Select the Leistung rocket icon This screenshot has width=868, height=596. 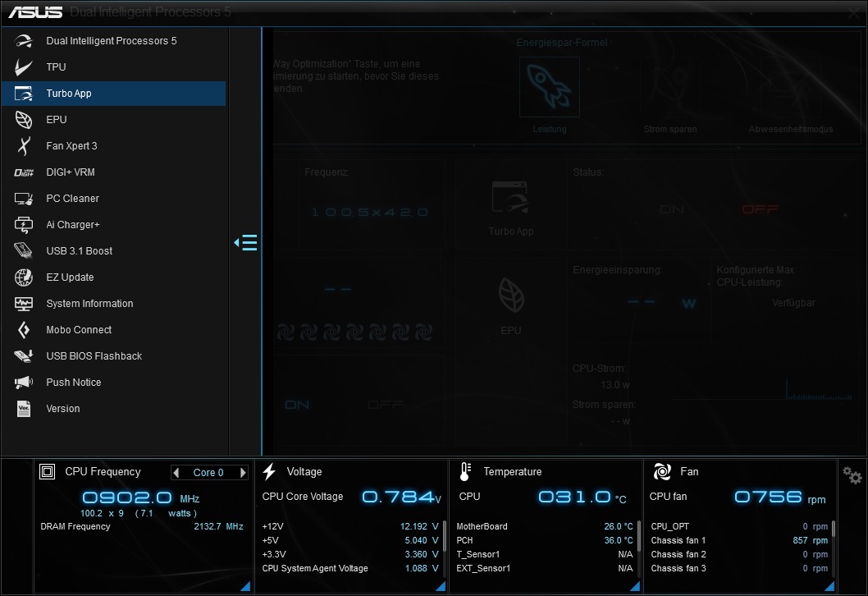(550, 87)
